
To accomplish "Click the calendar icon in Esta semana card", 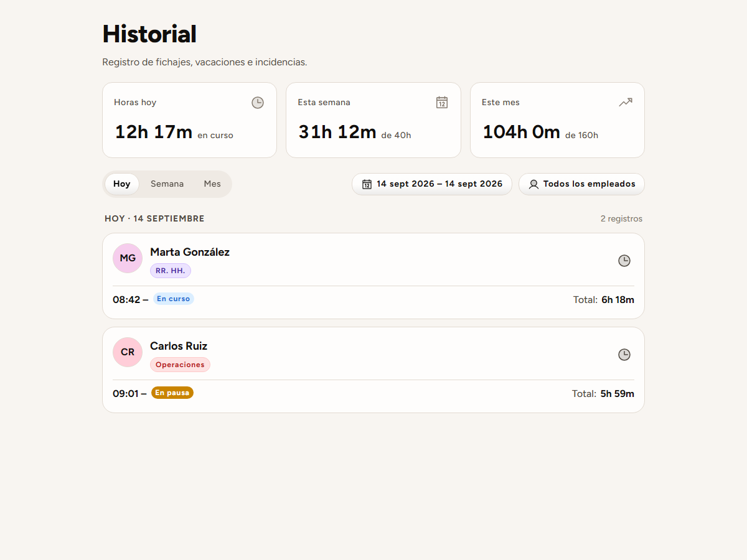I will pos(442,103).
